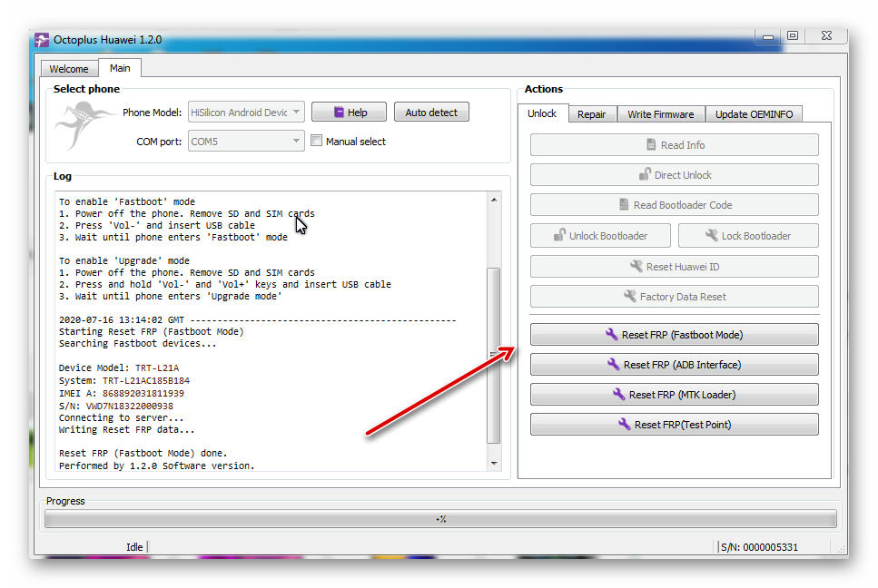Click the Progress bar
This screenshot has width=878, height=588.
coord(440,519)
